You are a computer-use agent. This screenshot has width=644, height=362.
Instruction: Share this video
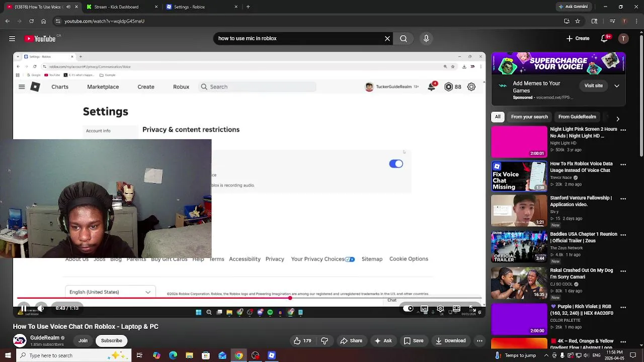click(x=351, y=340)
